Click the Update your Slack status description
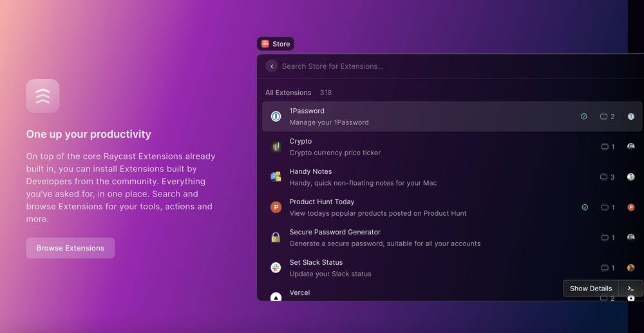Image resolution: width=644 pixels, height=333 pixels. click(x=330, y=274)
